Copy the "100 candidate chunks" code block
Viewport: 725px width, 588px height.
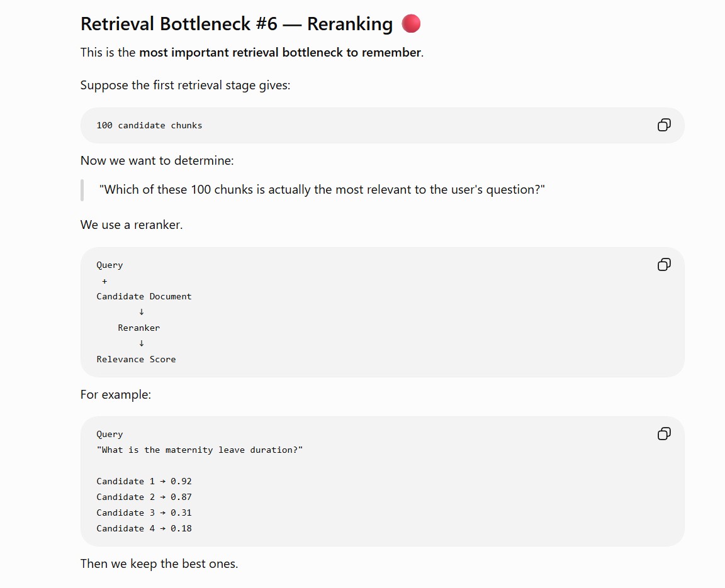pos(664,125)
